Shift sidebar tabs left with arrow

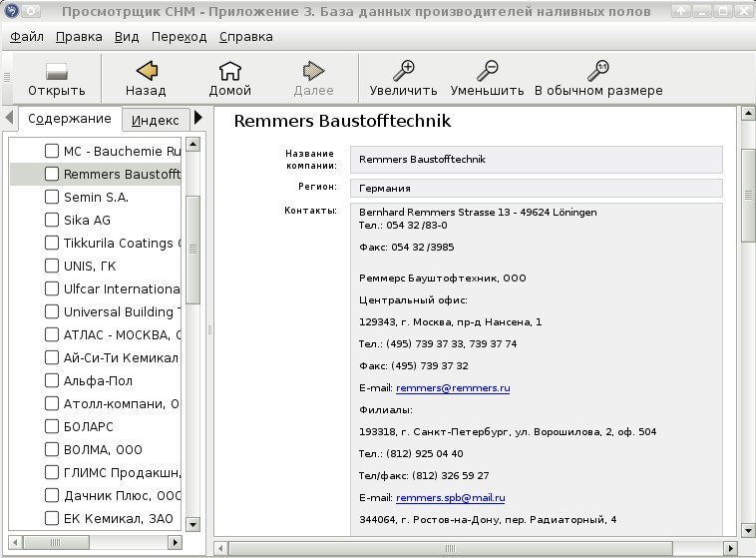(9, 118)
